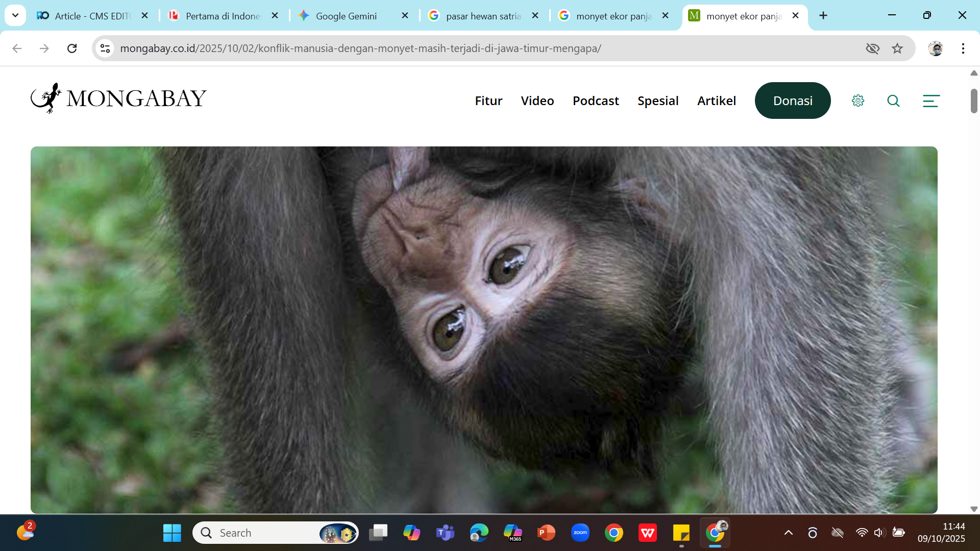The image size is (980, 551).
Task: Reload the current page
Action: 72,48
